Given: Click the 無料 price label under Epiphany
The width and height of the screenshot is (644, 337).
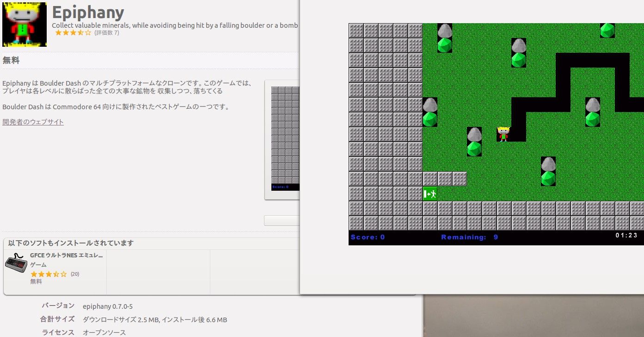Looking at the screenshot, I should click(11, 60).
